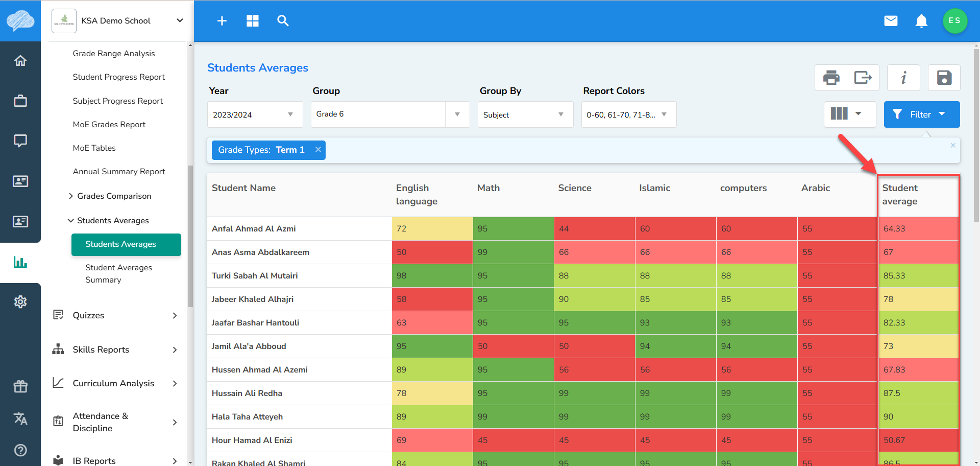Open the grid apps icon in header
Viewport: 980px width, 466px height.
[253, 21]
